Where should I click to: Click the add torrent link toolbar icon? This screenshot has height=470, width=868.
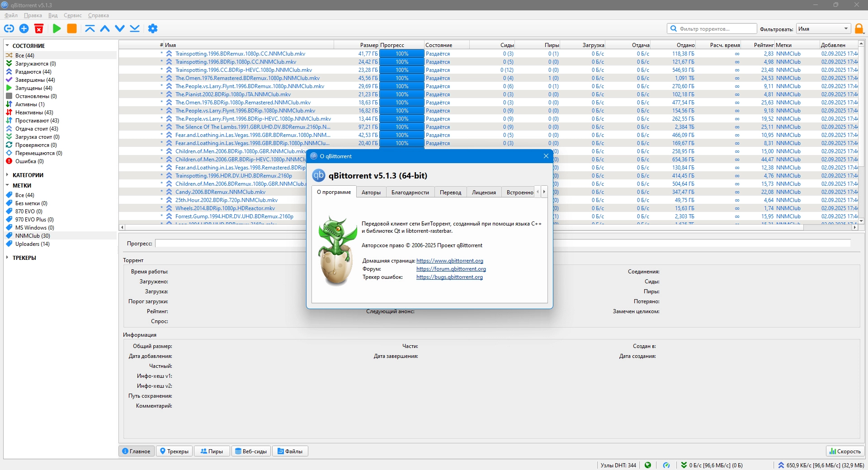[x=9, y=28]
